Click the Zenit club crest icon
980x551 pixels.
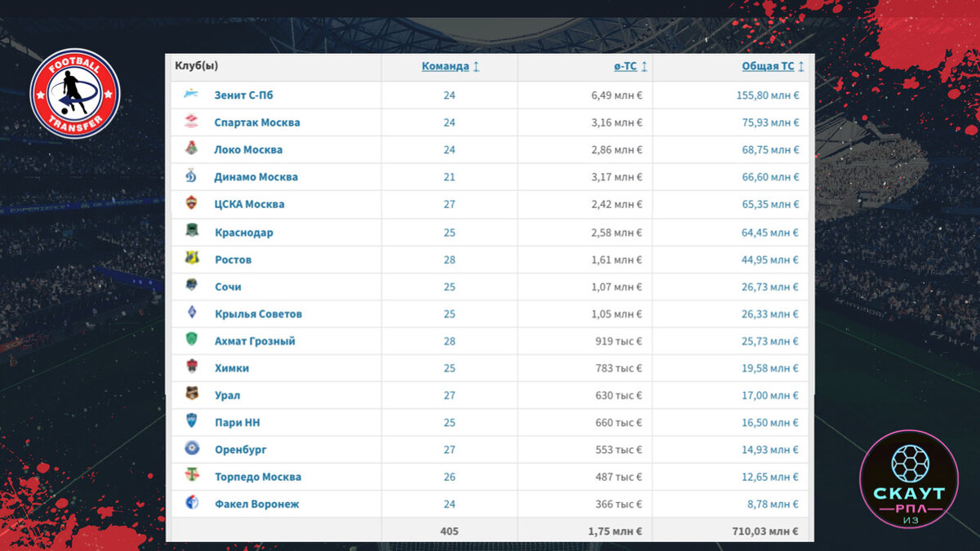click(x=191, y=95)
